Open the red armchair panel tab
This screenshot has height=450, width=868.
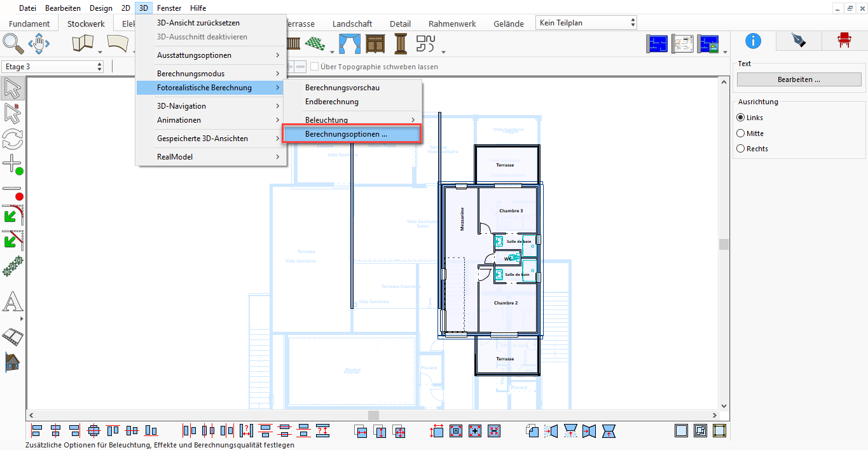844,41
